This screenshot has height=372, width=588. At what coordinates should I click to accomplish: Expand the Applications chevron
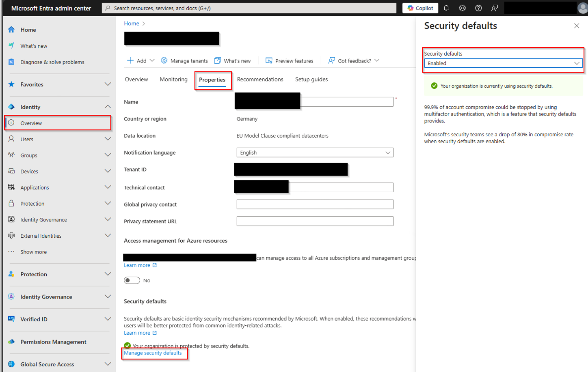point(108,187)
